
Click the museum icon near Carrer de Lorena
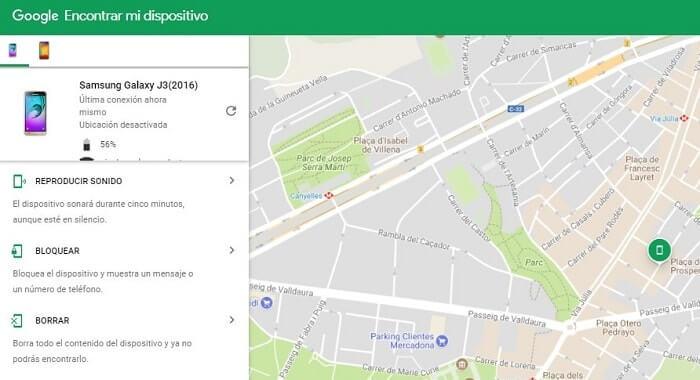click(x=462, y=365)
